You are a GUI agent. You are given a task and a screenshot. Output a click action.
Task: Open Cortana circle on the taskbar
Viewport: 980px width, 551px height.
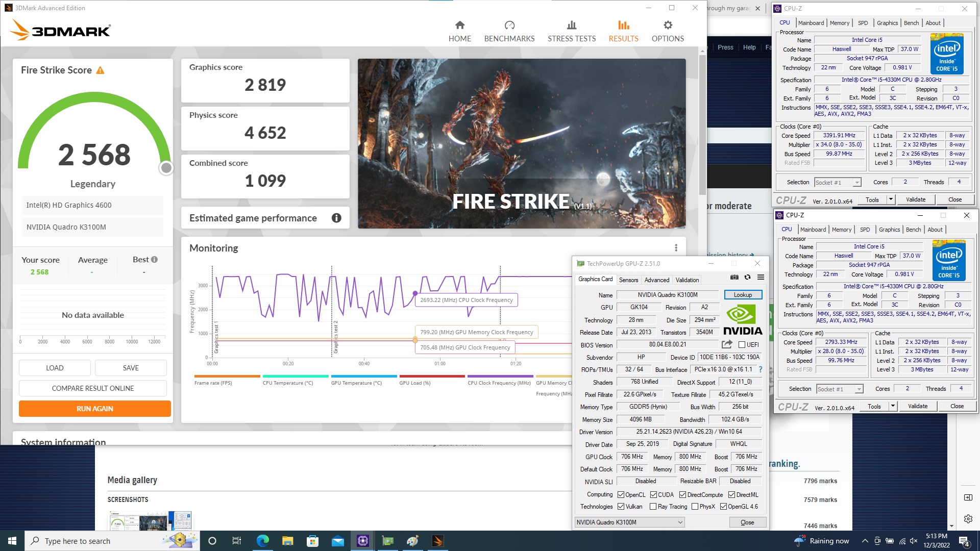[212, 541]
